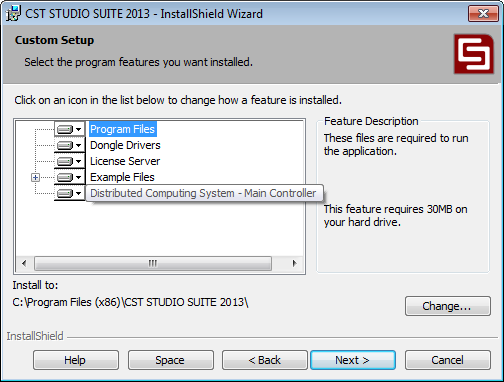Select the Program Files feature label
This screenshot has height=382, width=504.
[x=123, y=129]
